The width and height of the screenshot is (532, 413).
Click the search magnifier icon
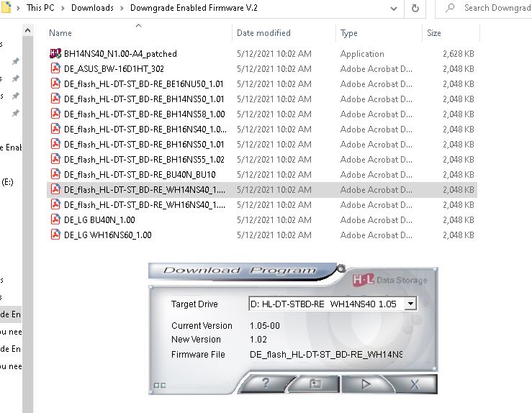point(450,7)
